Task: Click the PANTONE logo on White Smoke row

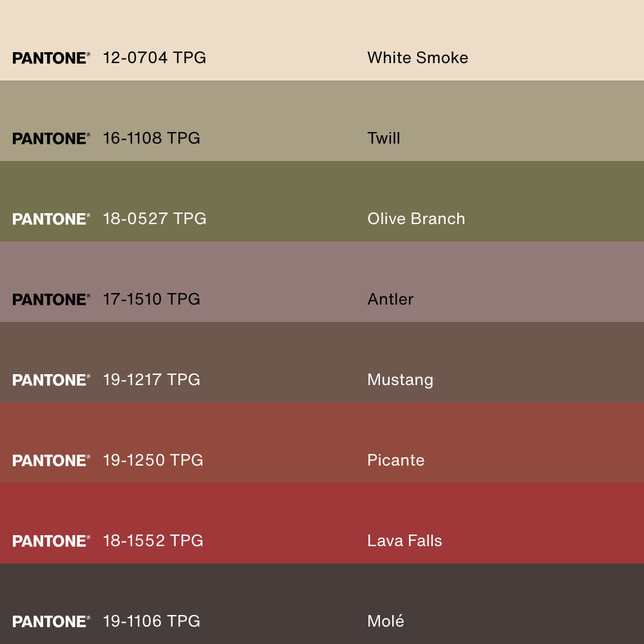Action: (51, 58)
